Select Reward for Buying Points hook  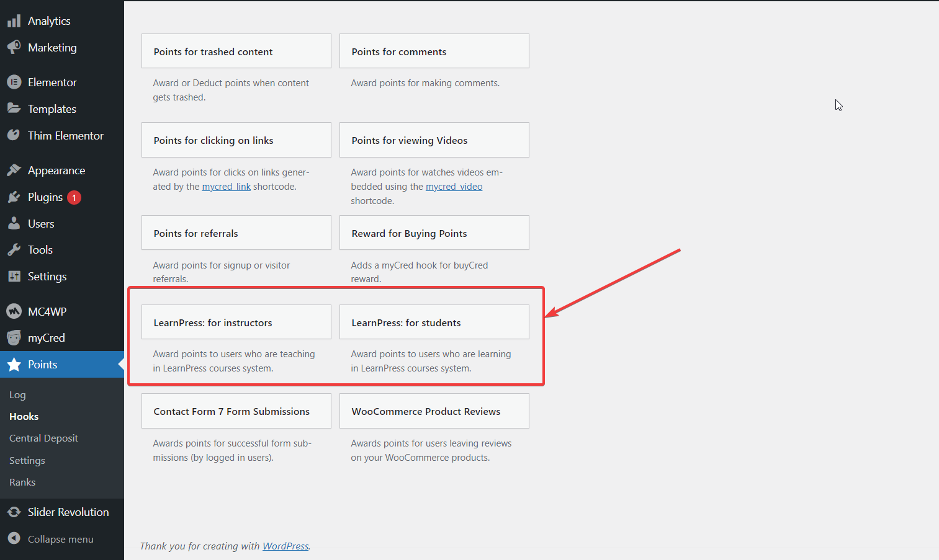tap(434, 233)
